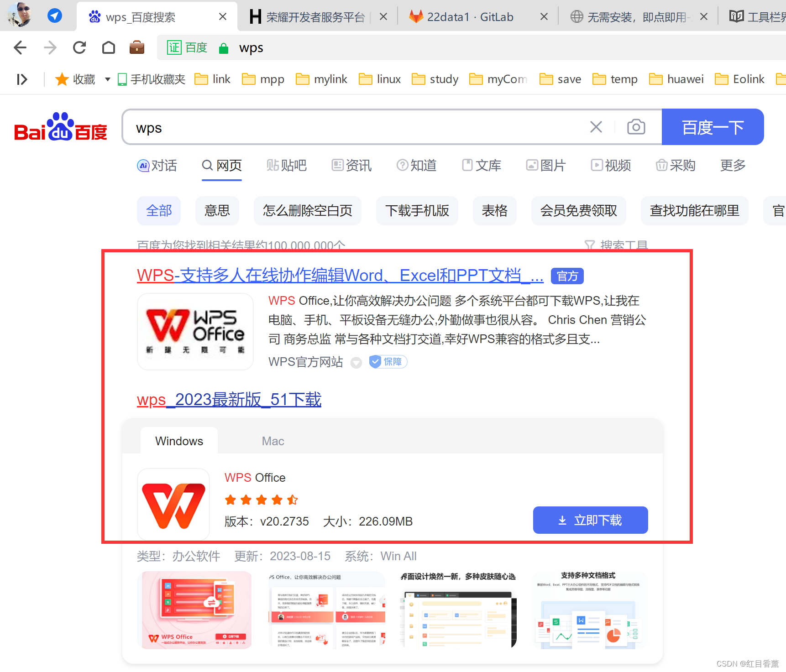Go back with the back arrow

[20, 47]
